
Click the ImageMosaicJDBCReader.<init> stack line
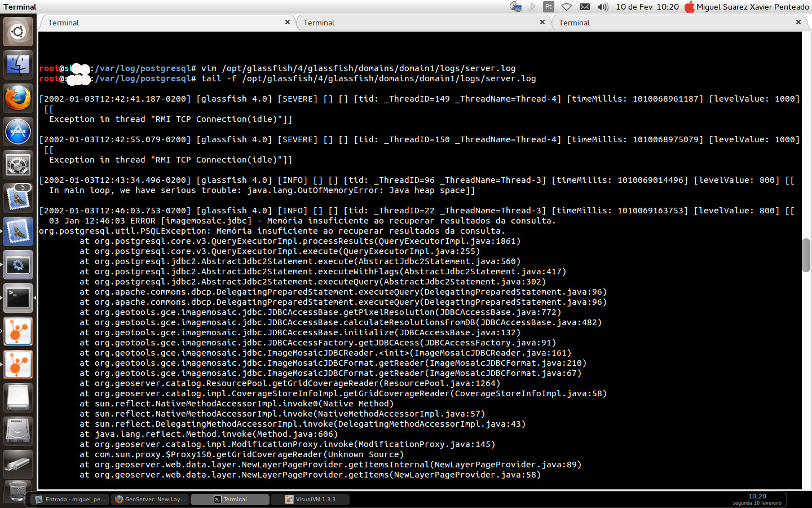pos(325,353)
